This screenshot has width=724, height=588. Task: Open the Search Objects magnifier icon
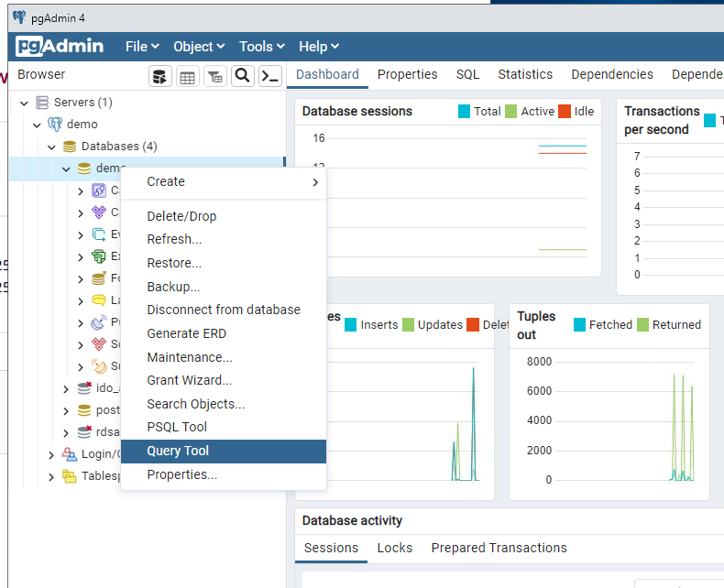[243, 76]
